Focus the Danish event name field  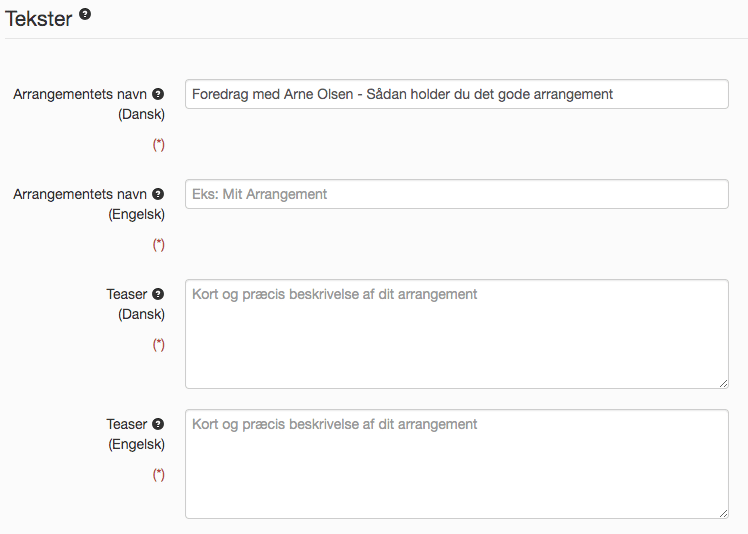click(457, 94)
